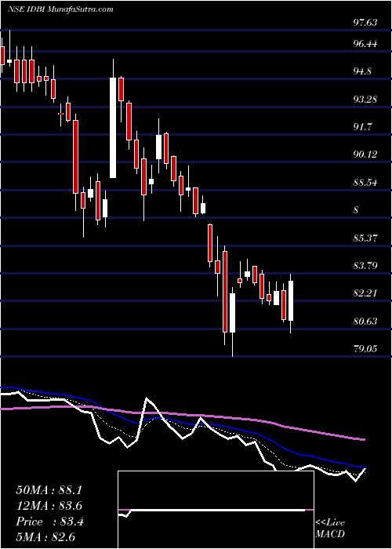Click the 79.05 price axis label
The width and height of the screenshot is (392, 549).
click(365, 349)
